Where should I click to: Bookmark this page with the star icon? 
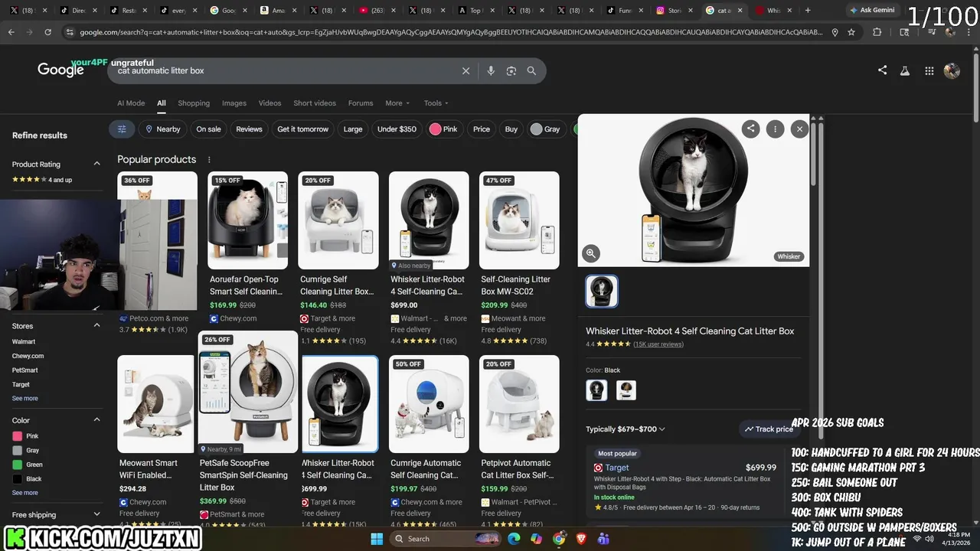tap(851, 32)
